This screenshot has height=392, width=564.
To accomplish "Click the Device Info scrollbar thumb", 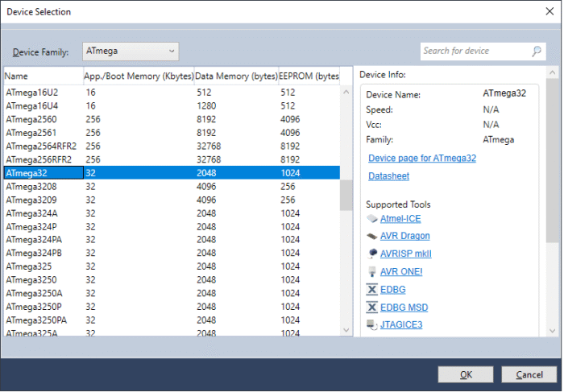I will coord(552,161).
